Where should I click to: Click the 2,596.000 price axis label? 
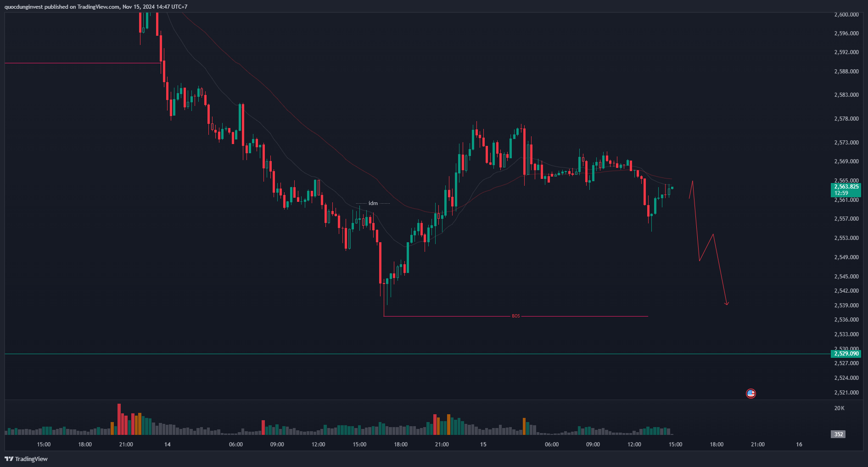pos(846,33)
